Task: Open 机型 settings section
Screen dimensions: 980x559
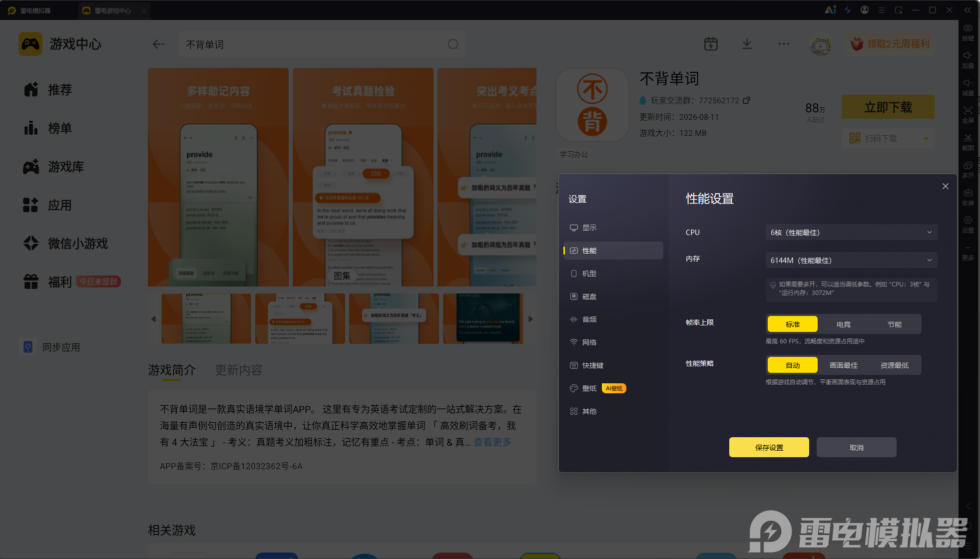Action: (x=613, y=274)
